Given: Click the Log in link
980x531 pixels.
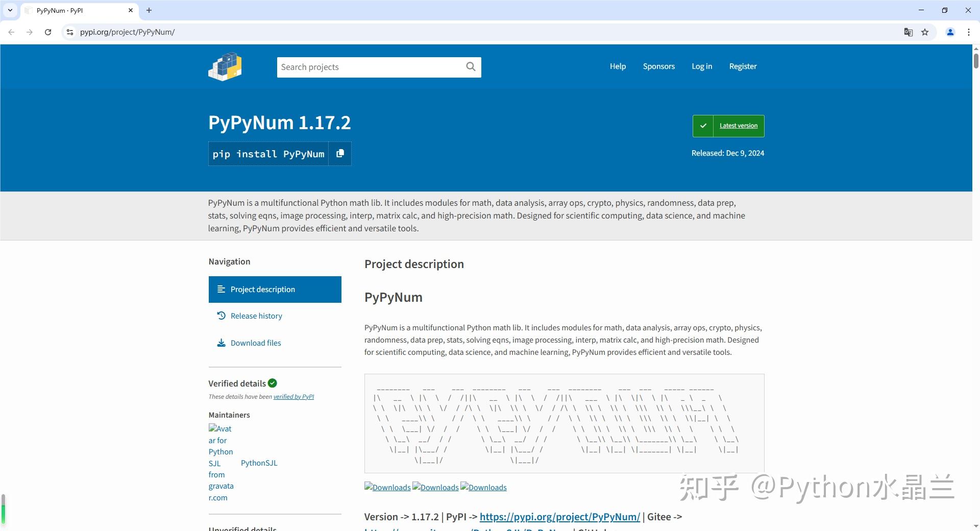Looking at the screenshot, I should click(702, 66).
